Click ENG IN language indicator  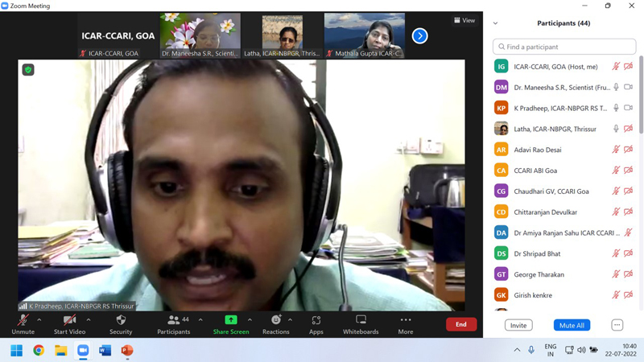pyautogui.click(x=551, y=350)
